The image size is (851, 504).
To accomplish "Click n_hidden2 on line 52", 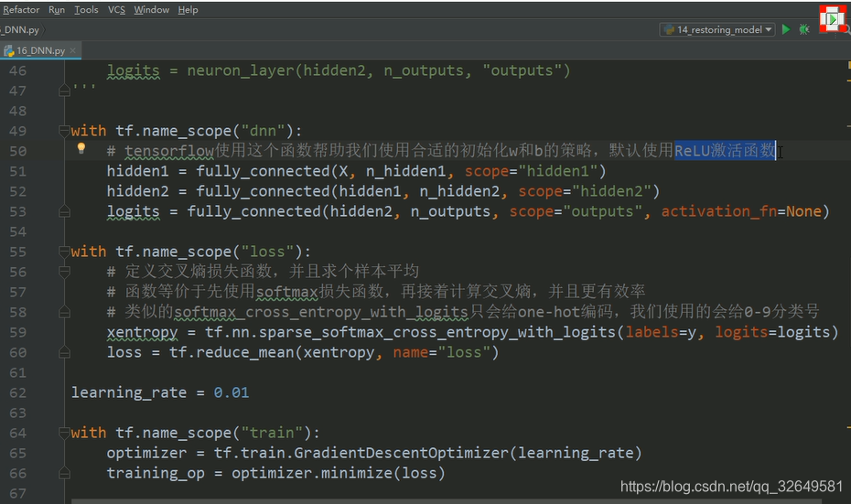I will pos(459,191).
